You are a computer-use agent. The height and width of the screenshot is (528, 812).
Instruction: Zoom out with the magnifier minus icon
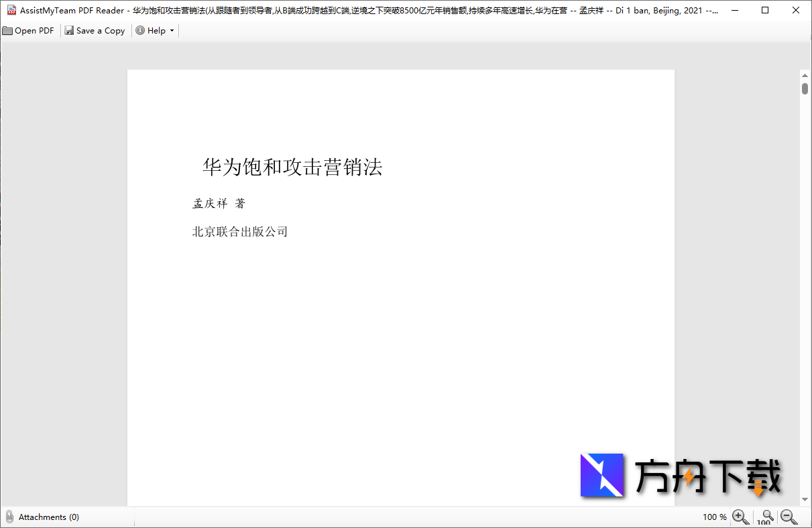787,517
